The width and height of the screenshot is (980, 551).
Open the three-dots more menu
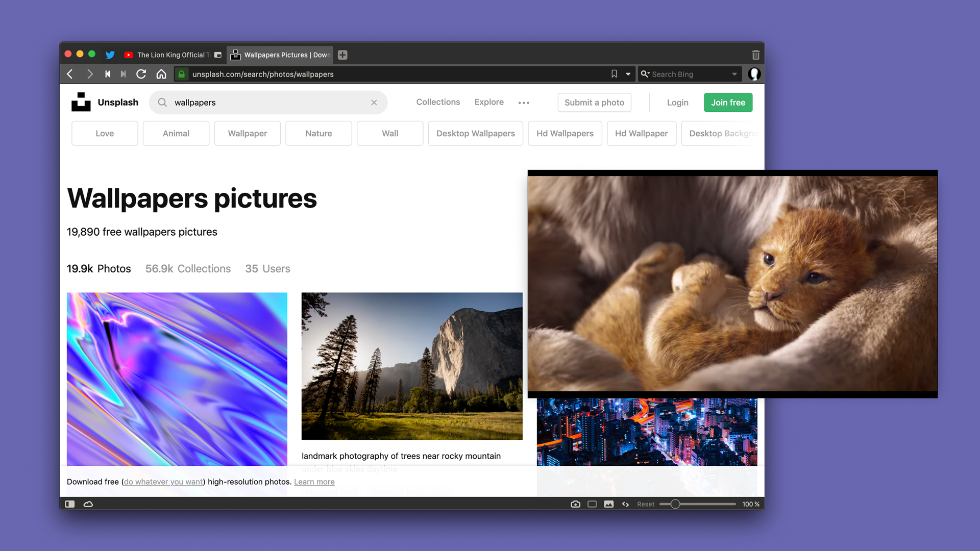524,103
